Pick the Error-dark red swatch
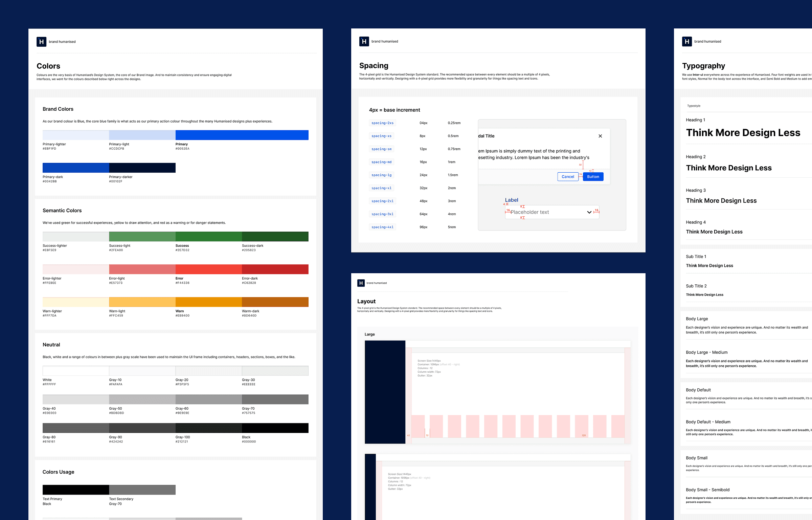The width and height of the screenshot is (812, 520). click(x=275, y=269)
